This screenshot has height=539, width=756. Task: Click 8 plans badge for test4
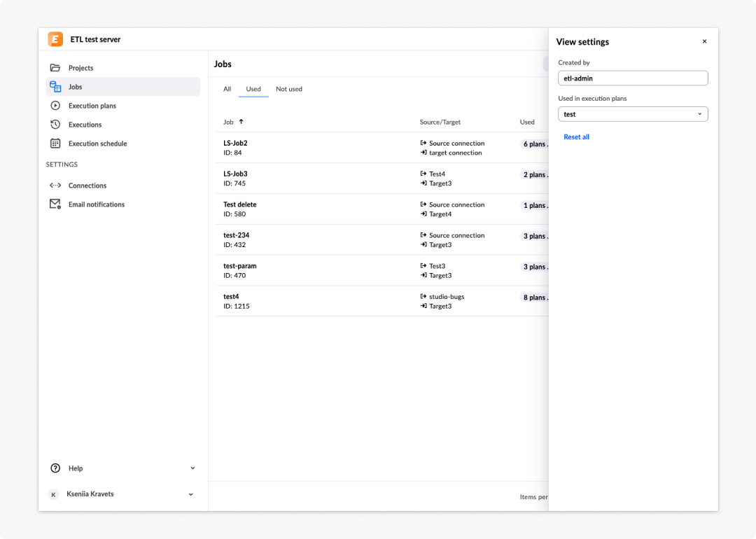tap(534, 297)
